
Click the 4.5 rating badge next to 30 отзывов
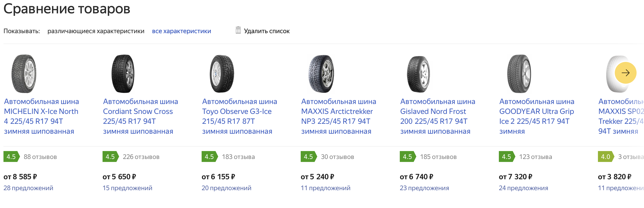pyautogui.click(x=308, y=157)
